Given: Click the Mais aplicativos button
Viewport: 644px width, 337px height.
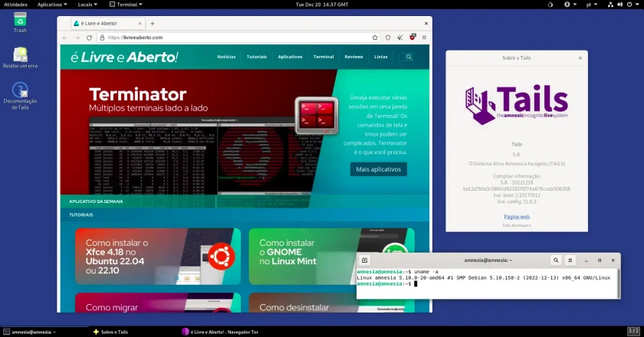Looking at the screenshot, I should pyautogui.click(x=378, y=169).
